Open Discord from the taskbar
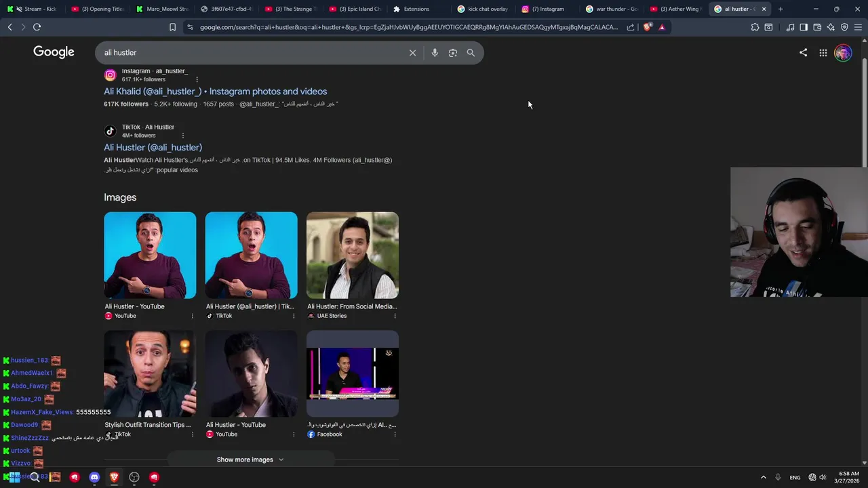Viewport: 868px width, 488px height. pos(94,477)
